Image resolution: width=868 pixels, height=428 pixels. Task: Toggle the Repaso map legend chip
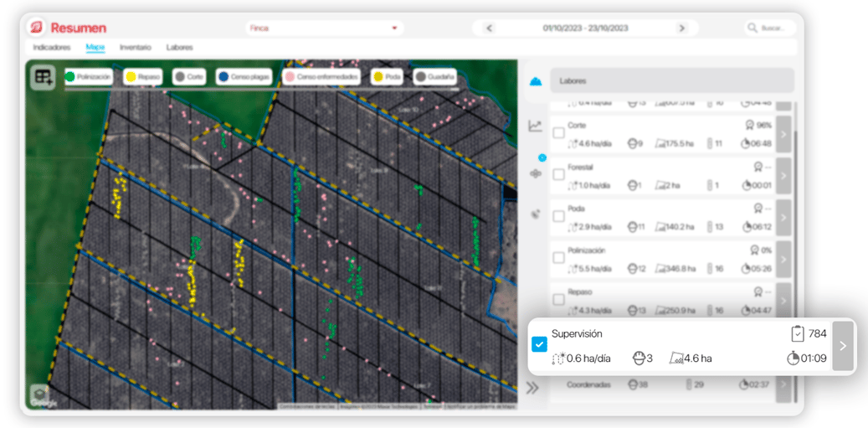pos(142,77)
